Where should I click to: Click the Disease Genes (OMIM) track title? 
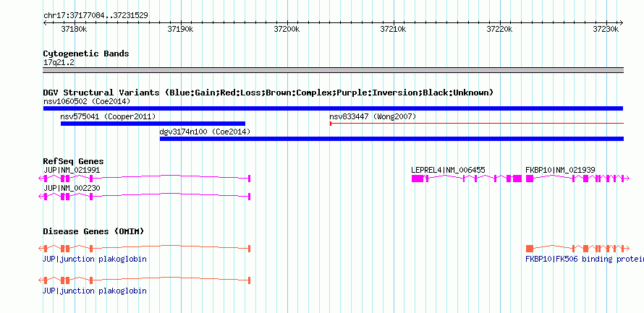pos(93,231)
